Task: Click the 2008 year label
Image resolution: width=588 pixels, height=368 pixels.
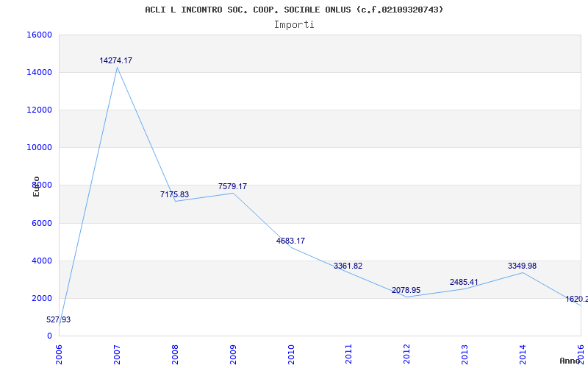Action: tap(175, 354)
